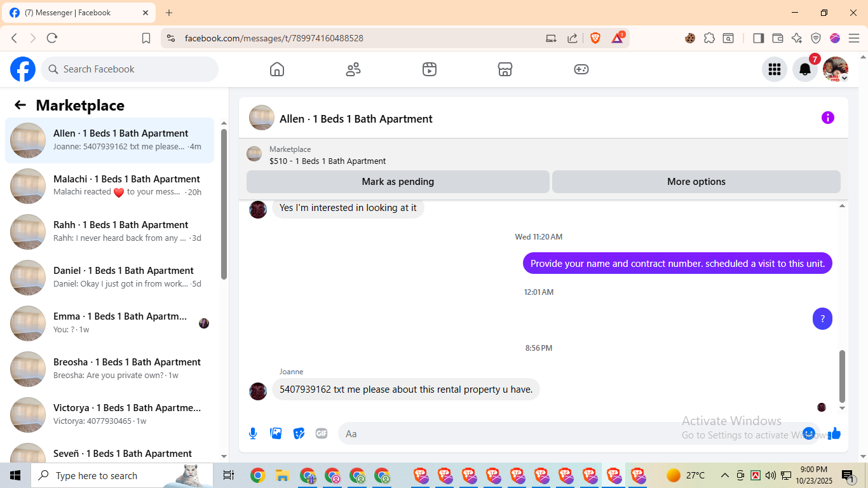Open Windows Start menu

15,475
